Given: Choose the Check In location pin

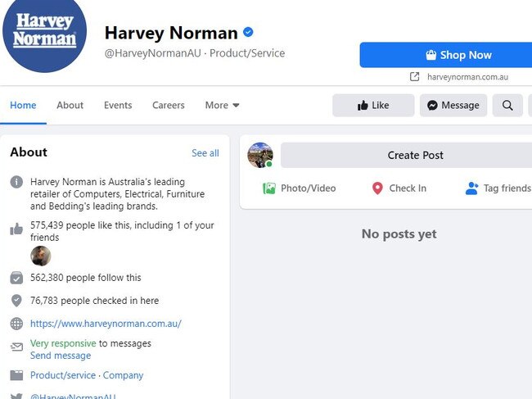Looking at the screenshot, I should point(377,188).
